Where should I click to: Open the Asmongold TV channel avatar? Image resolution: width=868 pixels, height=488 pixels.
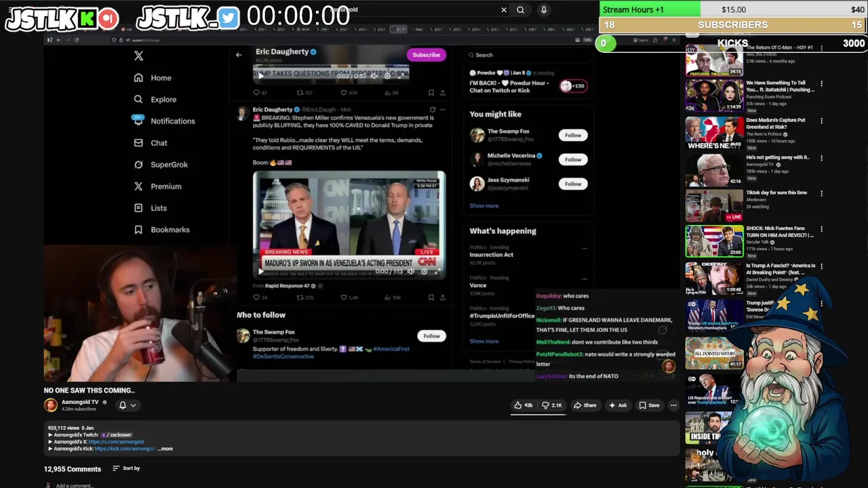51,405
